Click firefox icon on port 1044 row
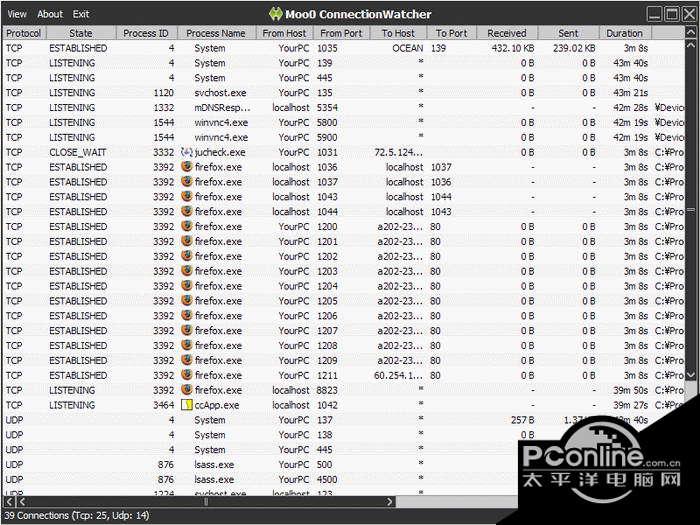700x525 pixels. [187, 212]
